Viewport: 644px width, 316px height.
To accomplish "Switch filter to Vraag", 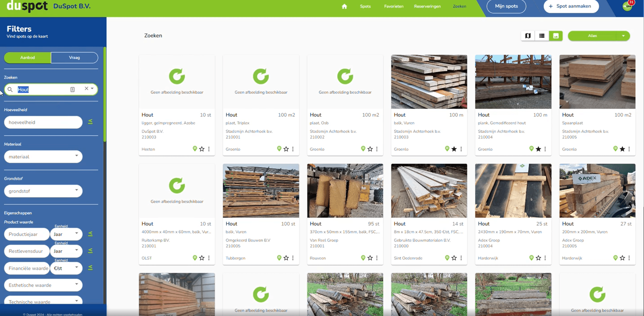I will tap(74, 57).
